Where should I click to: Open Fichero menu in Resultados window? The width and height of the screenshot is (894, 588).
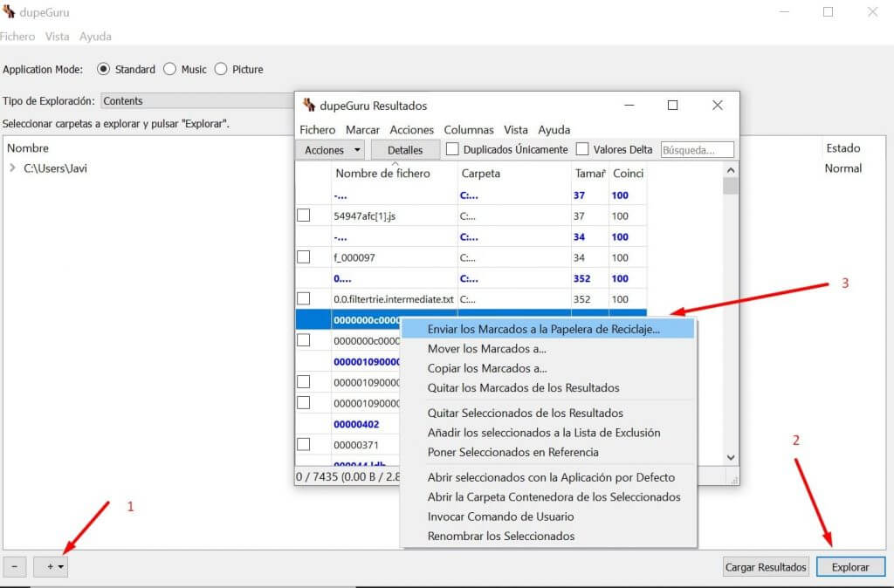[318, 130]
